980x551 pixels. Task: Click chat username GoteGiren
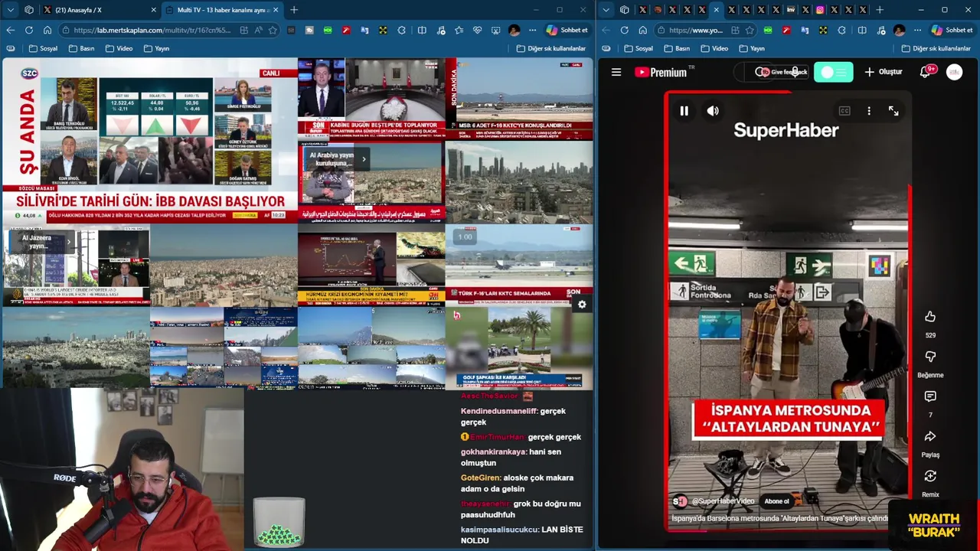tap(481, 478)
